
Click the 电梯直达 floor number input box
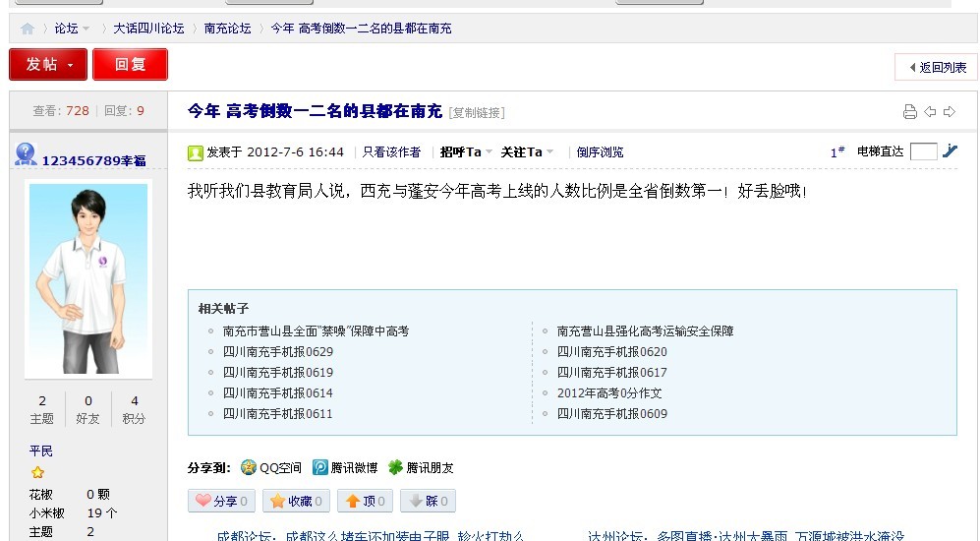click(x=923, y=151)
